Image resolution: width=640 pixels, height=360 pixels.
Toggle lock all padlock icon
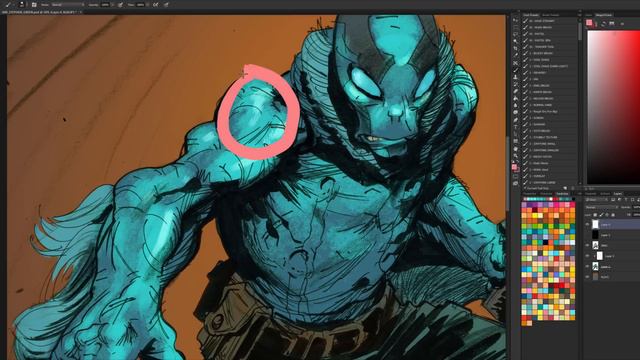click(613, 215)
